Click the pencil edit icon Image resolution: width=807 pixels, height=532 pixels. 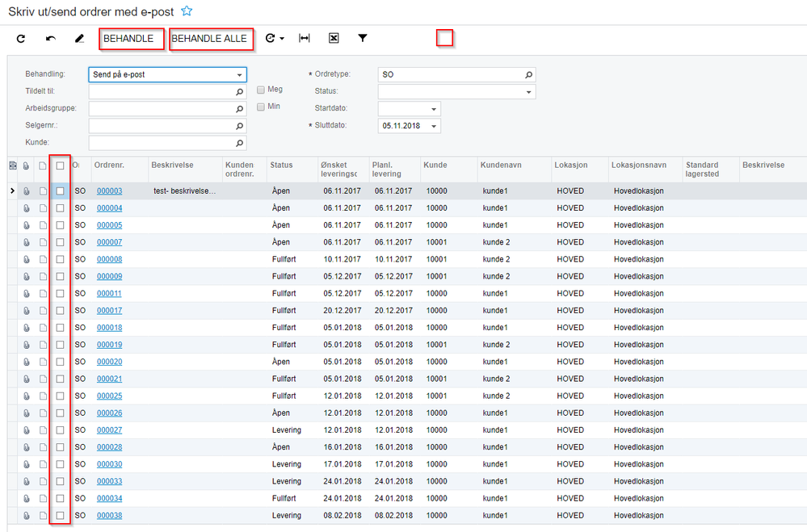[x=79, y=39]
